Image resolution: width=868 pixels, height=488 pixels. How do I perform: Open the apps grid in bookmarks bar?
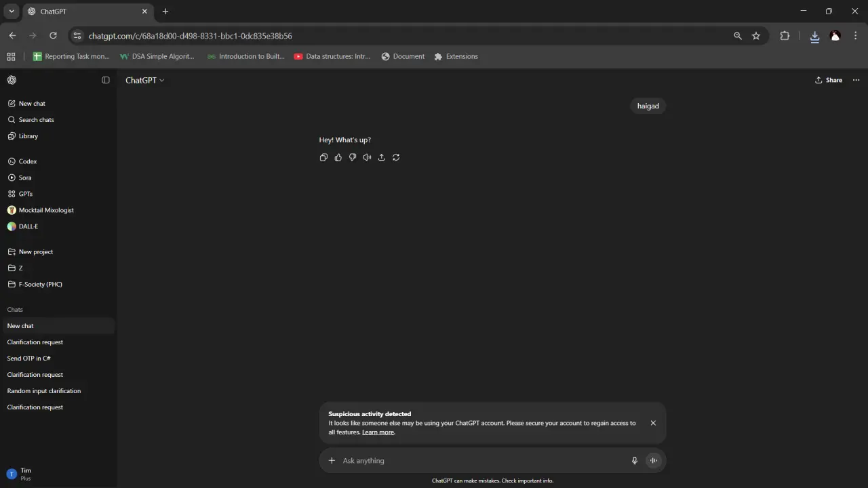click(x=11, y=57)
